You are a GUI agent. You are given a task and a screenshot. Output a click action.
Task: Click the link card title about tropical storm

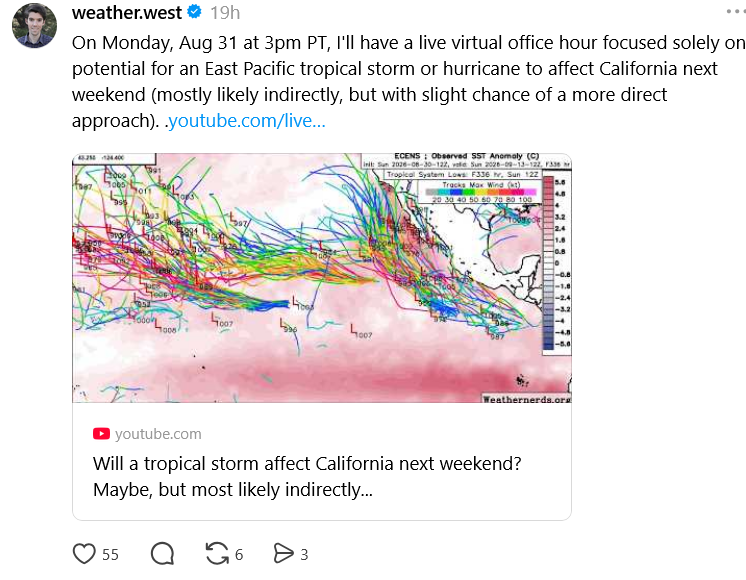click(x=307, y=476)
